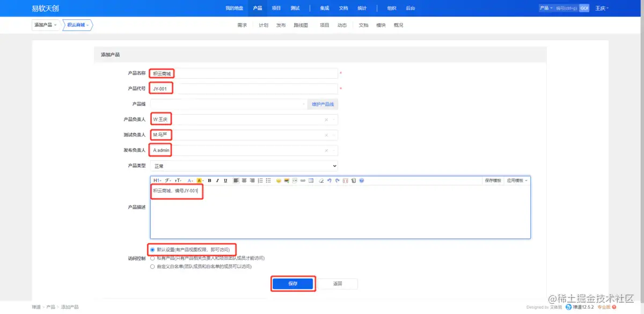Focus the 产品代号 input field
644x314 pixels.
tap(244, 88)
